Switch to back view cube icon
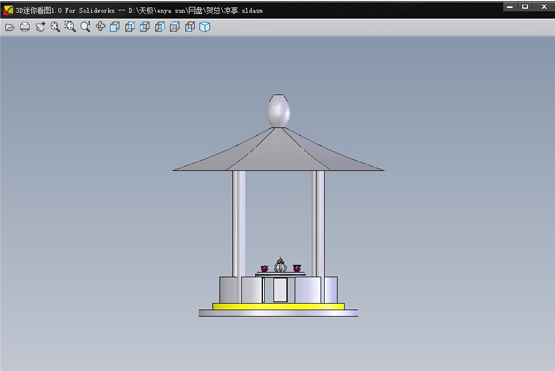The image size is (555, 371). pyautogui.click(x=130, y=27)
